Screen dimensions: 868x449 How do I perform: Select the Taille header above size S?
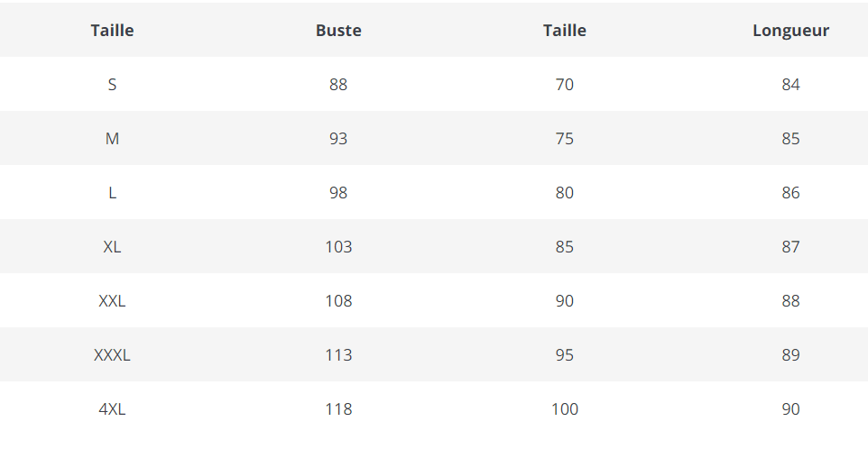[112, 30]
